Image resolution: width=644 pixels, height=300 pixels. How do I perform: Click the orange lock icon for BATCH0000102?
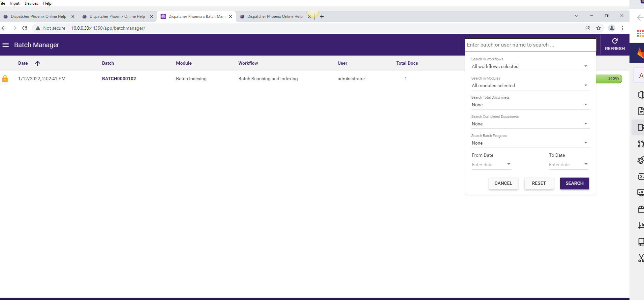pos(5,79)
